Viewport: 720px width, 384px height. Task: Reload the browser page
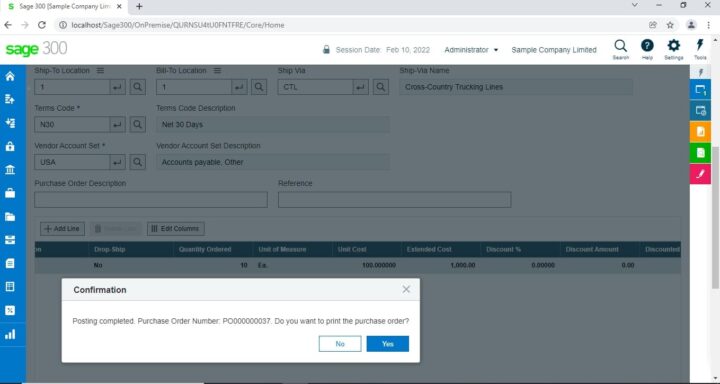click(x=42, y=25)
